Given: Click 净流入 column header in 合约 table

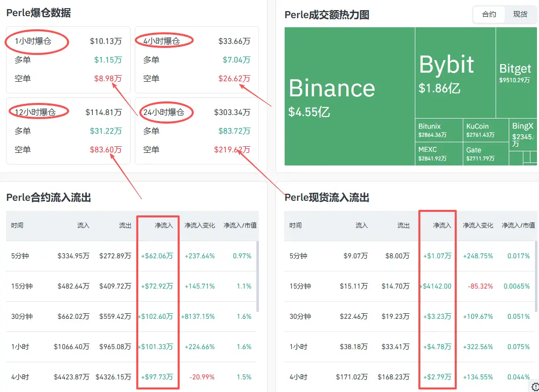Looking at the screenshot, I should (164, 226).
